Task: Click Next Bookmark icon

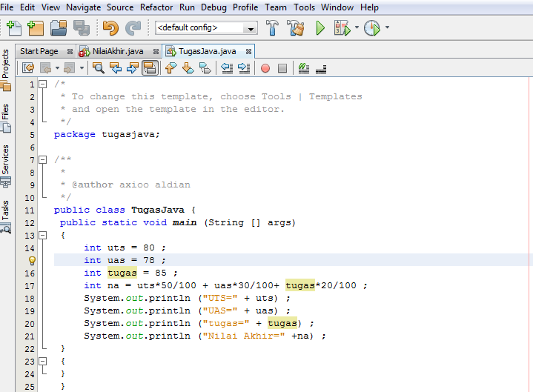Action: pyautogui.click(x=188, y=68)
